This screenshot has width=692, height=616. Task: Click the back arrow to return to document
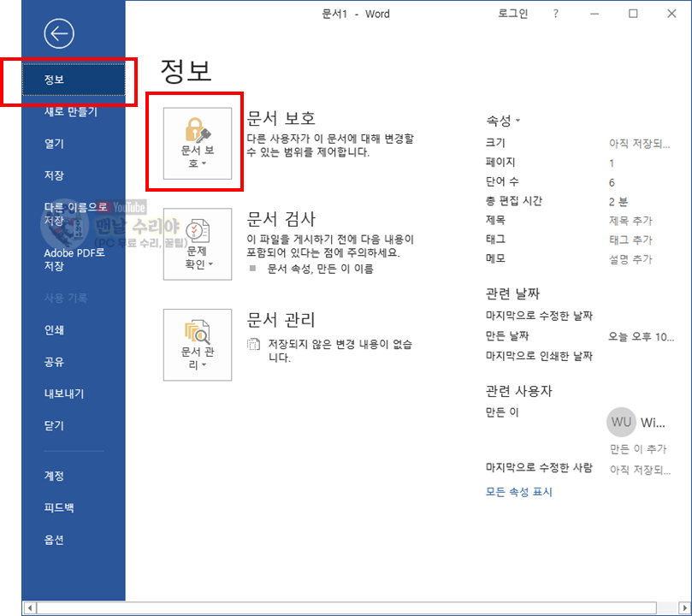click(x=59, y=33)
